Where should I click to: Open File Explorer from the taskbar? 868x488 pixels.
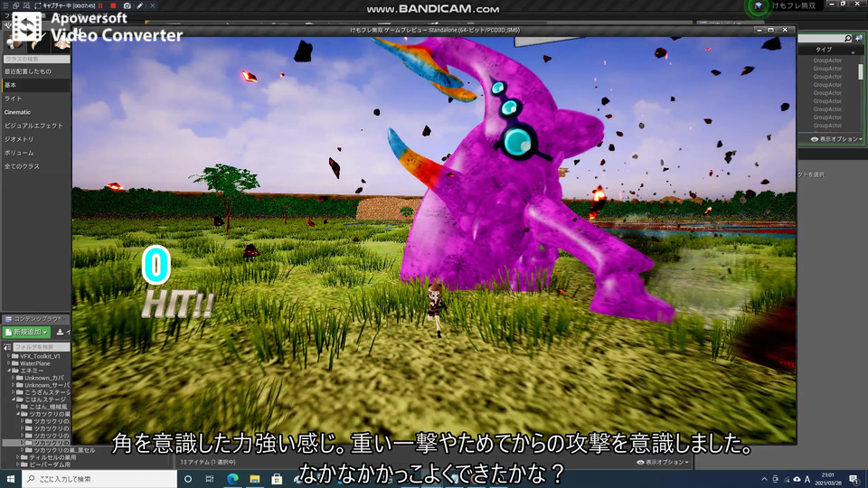tap(255, 479)
